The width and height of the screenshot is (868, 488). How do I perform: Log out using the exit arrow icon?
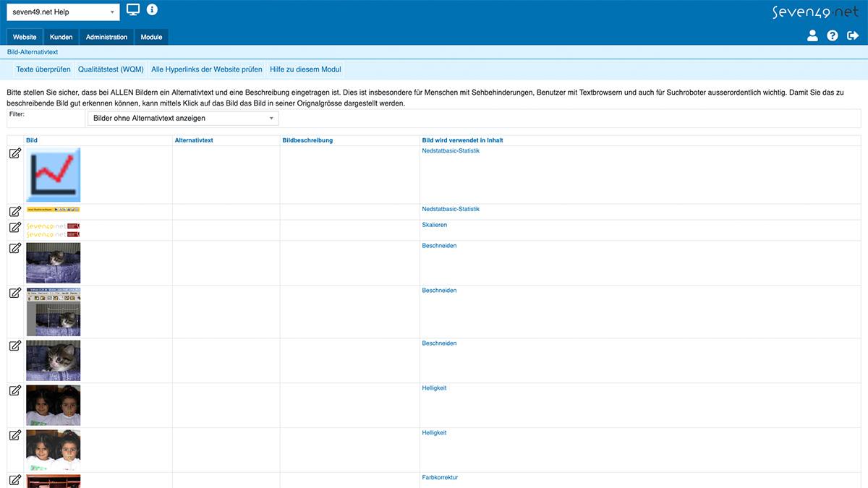[852, 35]
